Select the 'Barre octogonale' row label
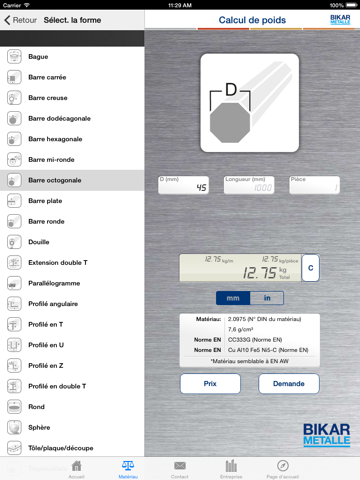Screen dimensions: 360x480 click(55, 180)
